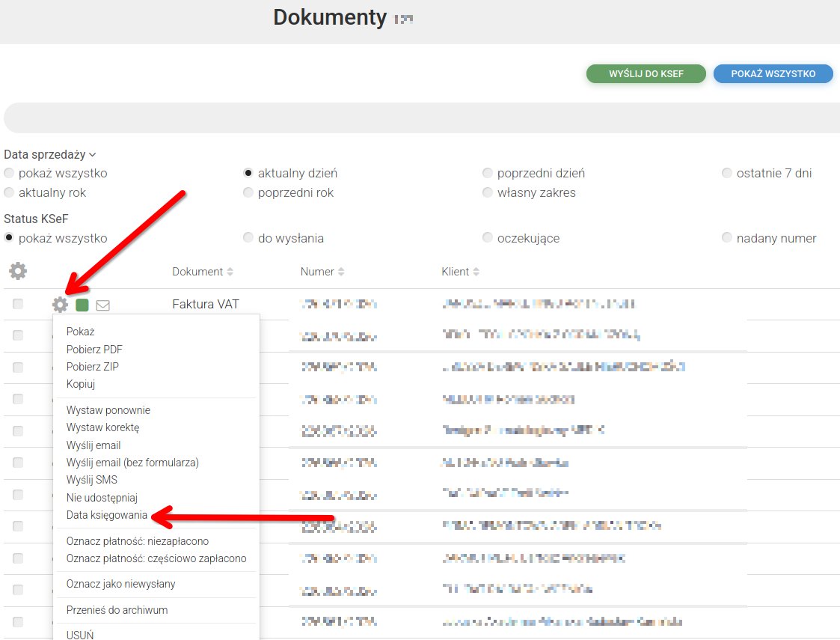Choose 'Pobierz PDF' in the context menu
Viewport: 840px width, 640px height.
point(94,350)
